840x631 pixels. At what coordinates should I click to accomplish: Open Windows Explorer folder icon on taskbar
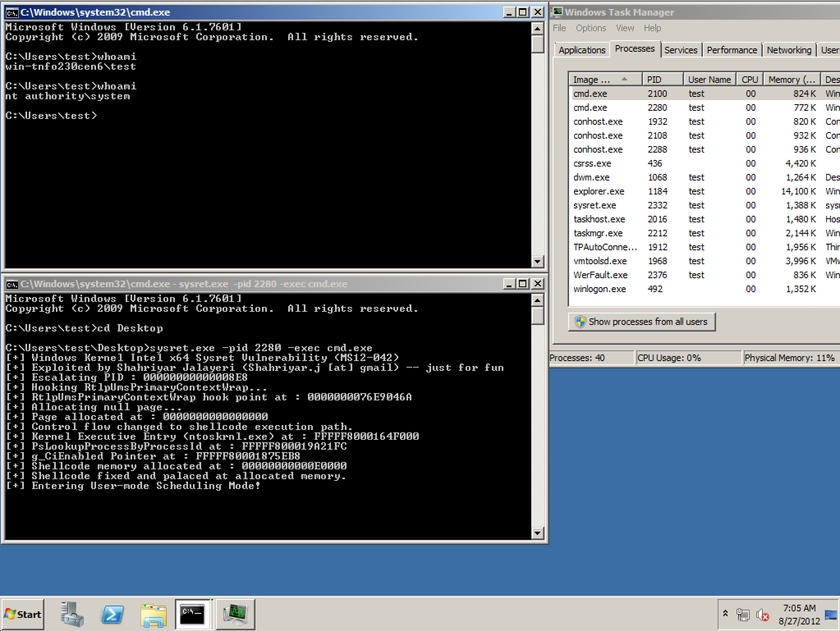click(x=153, y=614)
